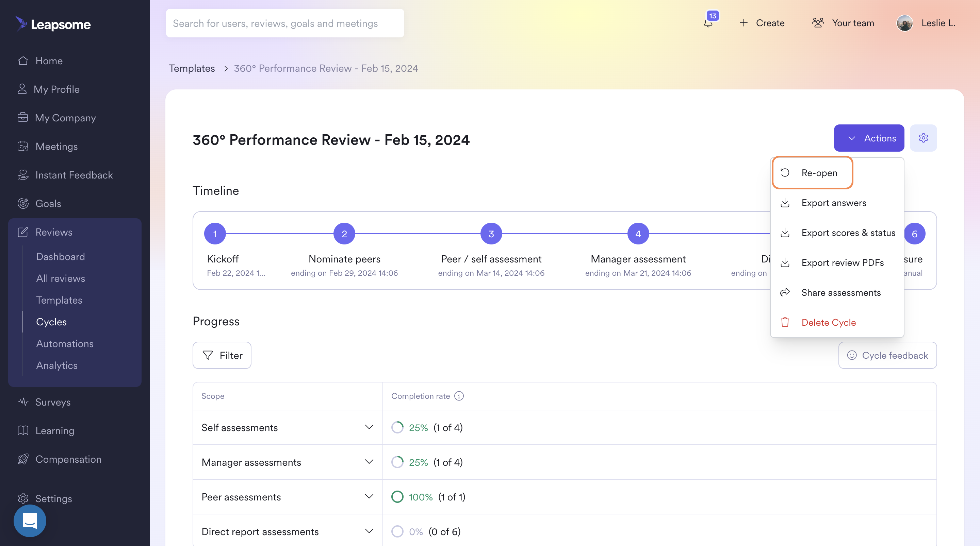Click Direct report 0% progress ring
The height and width of the screenshot is (546, 980).
(x=397, y=531)
